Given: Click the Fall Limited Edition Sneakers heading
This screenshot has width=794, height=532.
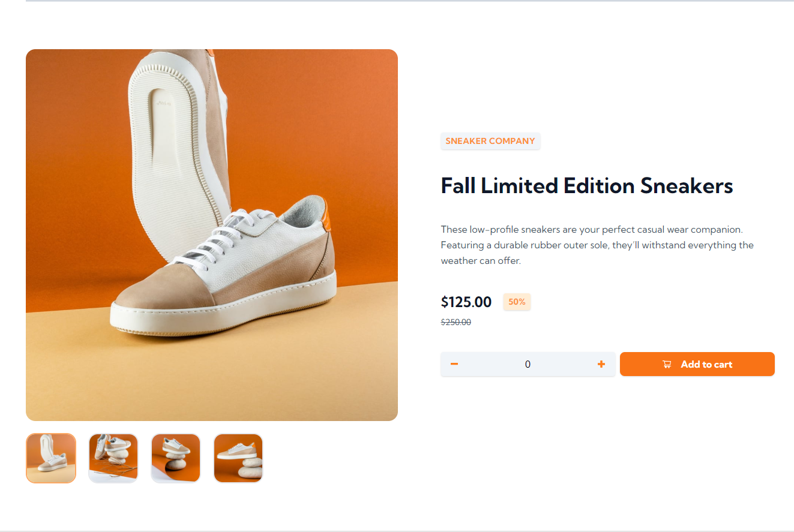Looking at the screenshot, I should (586, 186).
